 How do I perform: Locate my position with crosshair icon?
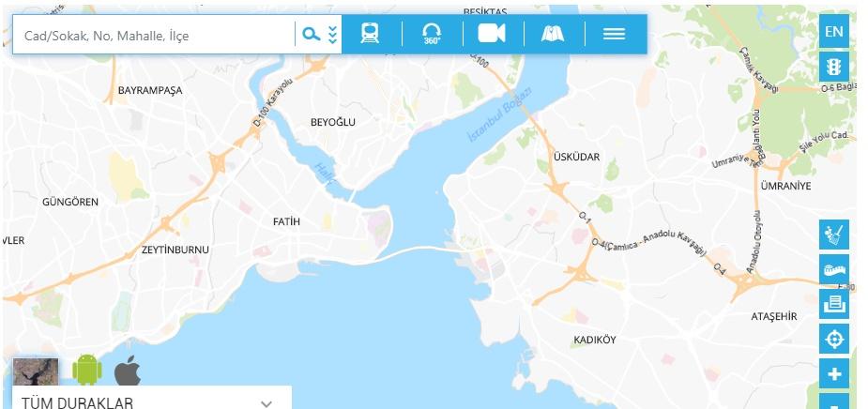833,340
